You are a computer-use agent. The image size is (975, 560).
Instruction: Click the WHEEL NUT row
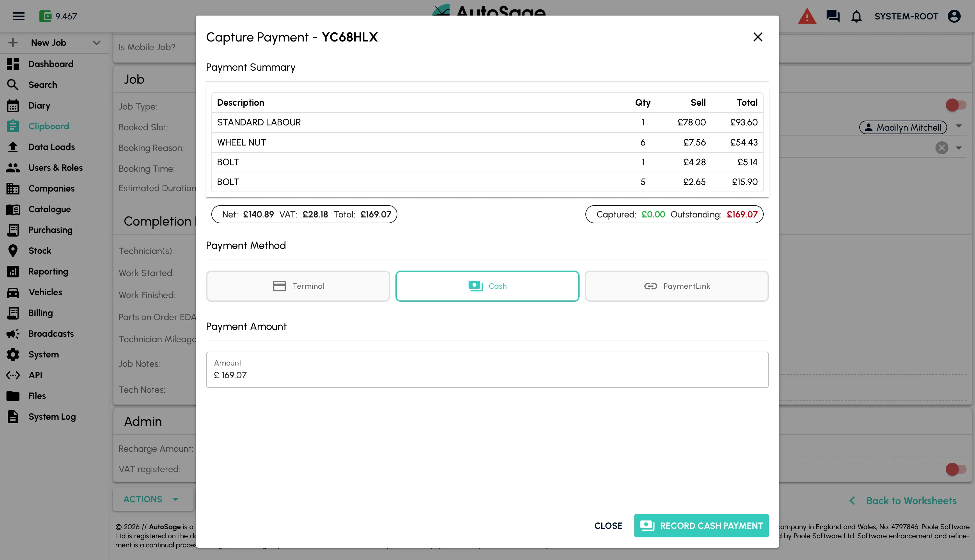tap(487, 142)
